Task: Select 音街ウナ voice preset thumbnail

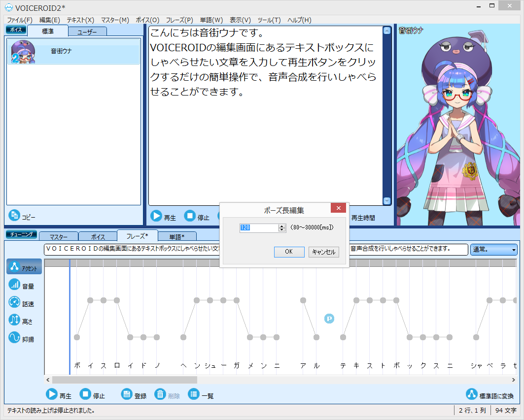Action: pos(23,52)
